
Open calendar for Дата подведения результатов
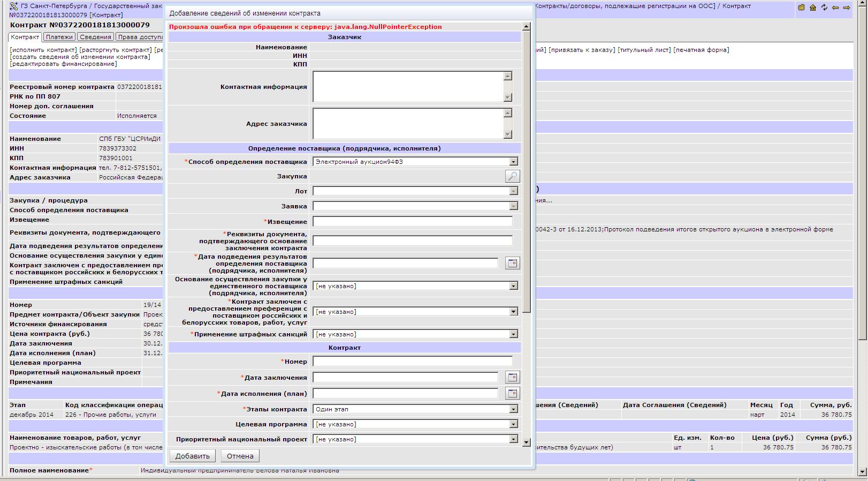coord(513,263)
